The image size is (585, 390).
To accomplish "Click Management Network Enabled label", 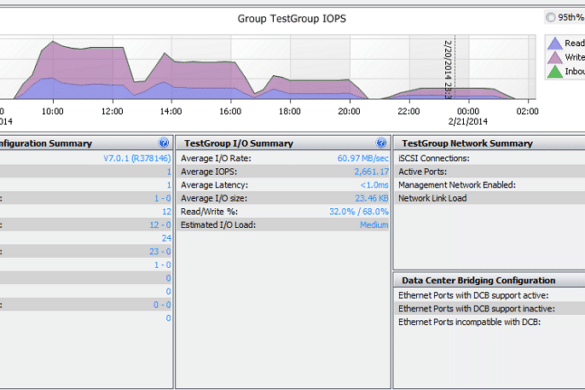I will tap(457, 185).
